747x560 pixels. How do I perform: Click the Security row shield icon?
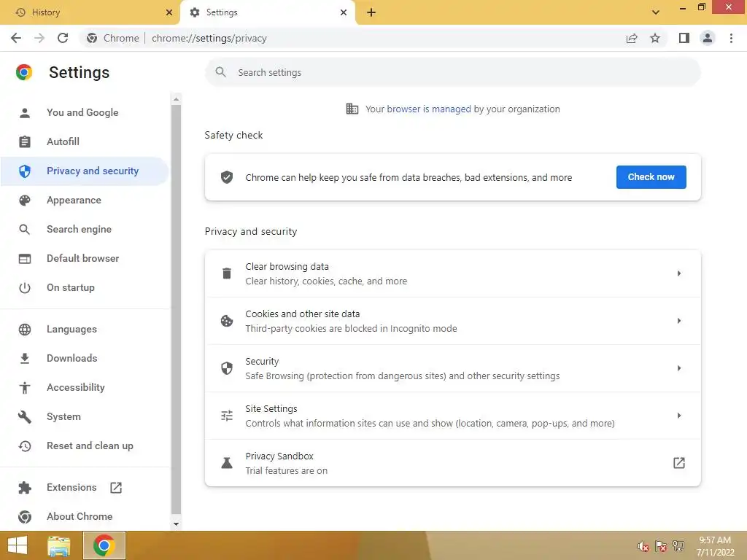(227, 368)
